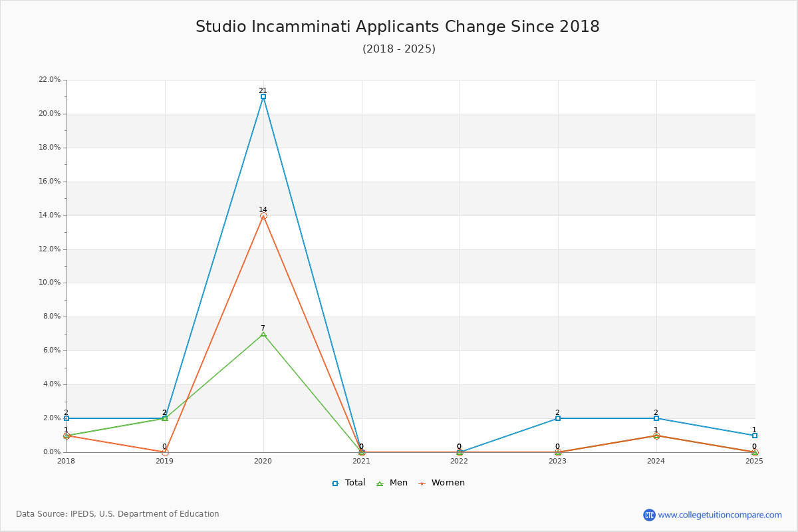Screen dimensions: 798x532
Task: Click the 2020 x-axis label
Action: tap(263, 461)
